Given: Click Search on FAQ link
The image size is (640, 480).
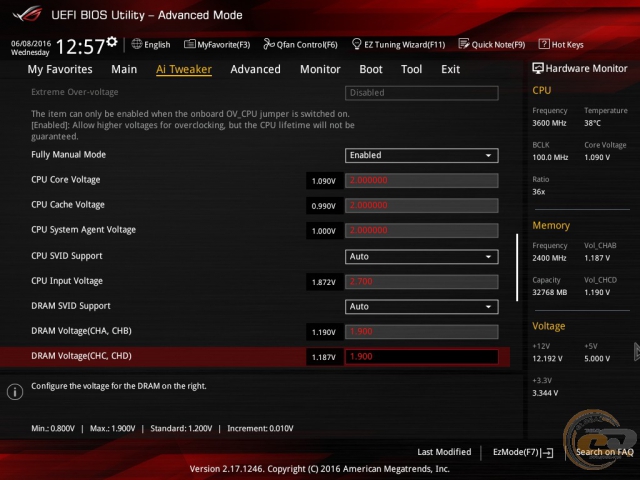Looking at the screenshot, I should (604, 452).
